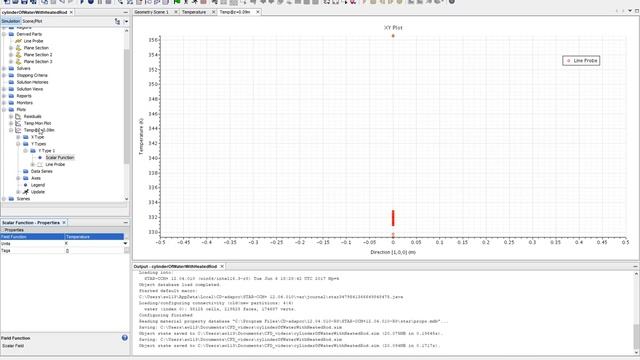The height and width of the screenshot is (360, 640).
Task: Open the Field Function help question-mark icon
Action: [x=124, y=338]
